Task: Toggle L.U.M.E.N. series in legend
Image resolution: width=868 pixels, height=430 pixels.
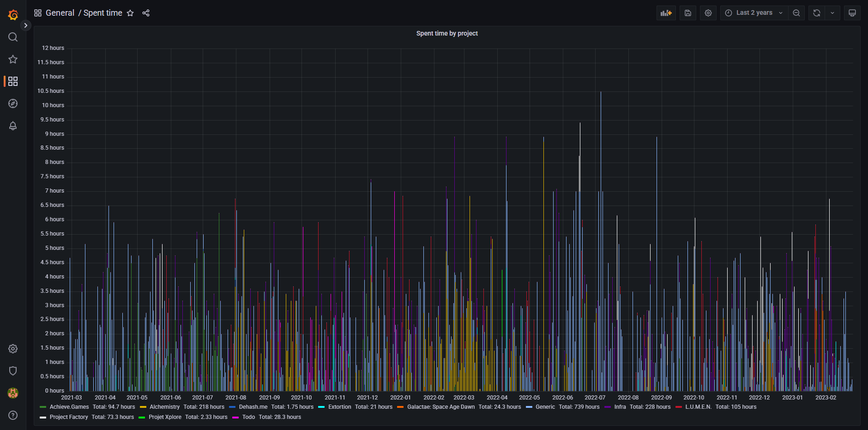Action: click(x=699, y=407)
